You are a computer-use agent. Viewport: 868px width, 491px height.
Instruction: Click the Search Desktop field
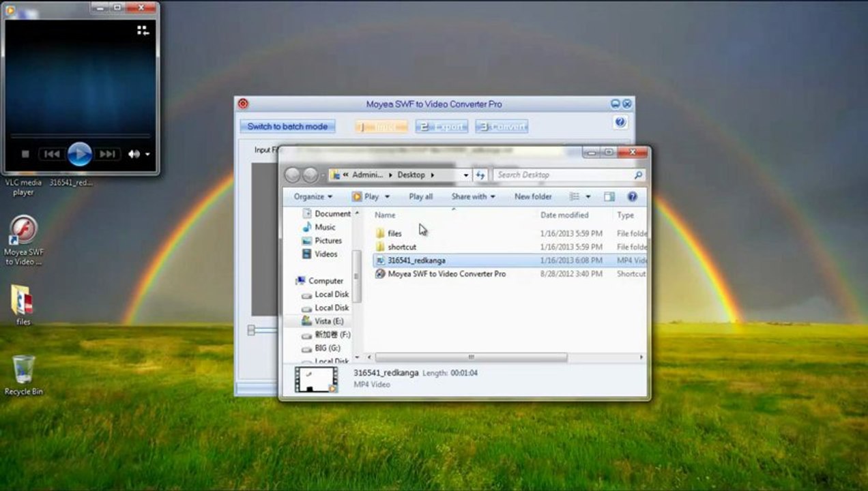563,175
